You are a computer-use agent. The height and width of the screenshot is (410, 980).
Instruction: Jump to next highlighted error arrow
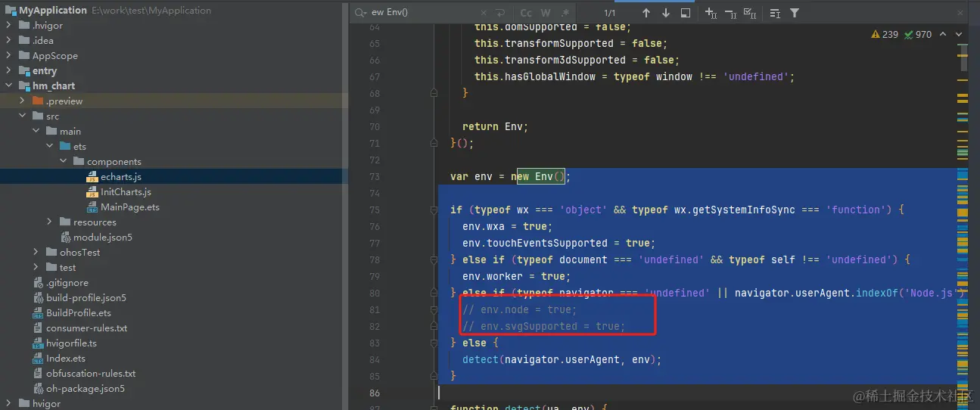click(957, 34)
